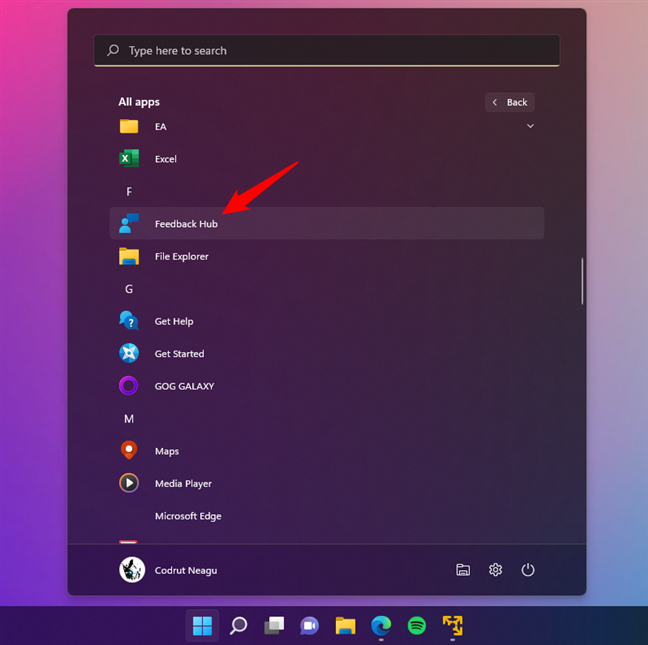Open the Microsoft Edge list entry
Image resolution: width=648 pixels, height=645 pixels.
188,516
